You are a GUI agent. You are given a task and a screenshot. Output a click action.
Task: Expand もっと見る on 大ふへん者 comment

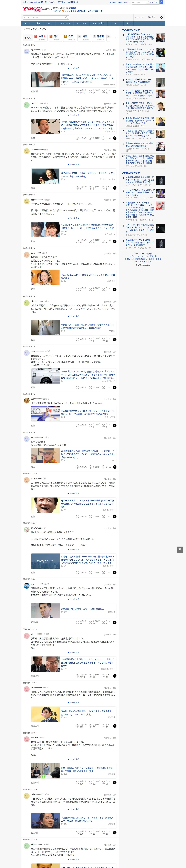point(73,550)
